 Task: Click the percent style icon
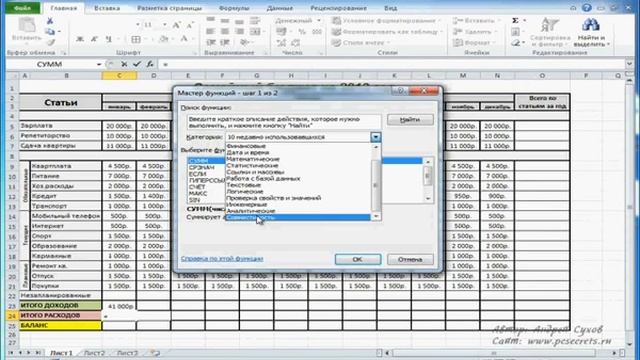(302, 31)
